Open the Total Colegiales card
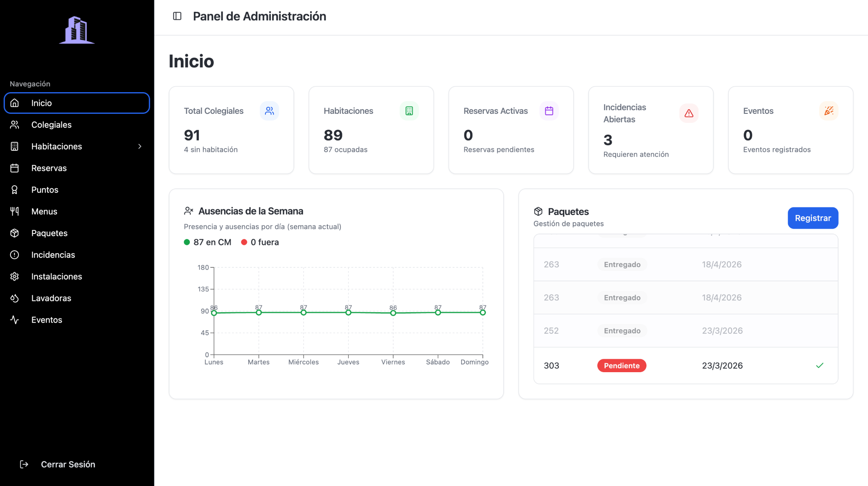The image size is (868, 486). click(231, 130)
